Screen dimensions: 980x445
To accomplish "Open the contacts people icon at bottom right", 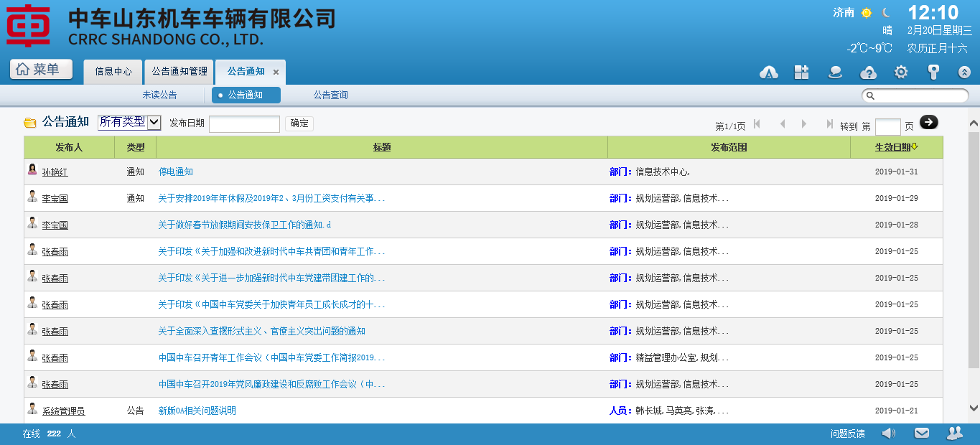I will tap(954, 434).
